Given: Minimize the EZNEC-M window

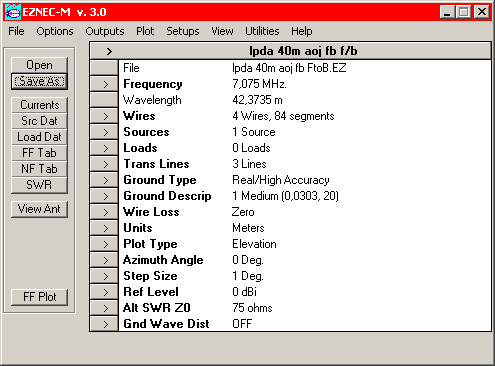Looking at the screenshot, I should (x=447, y=12).
